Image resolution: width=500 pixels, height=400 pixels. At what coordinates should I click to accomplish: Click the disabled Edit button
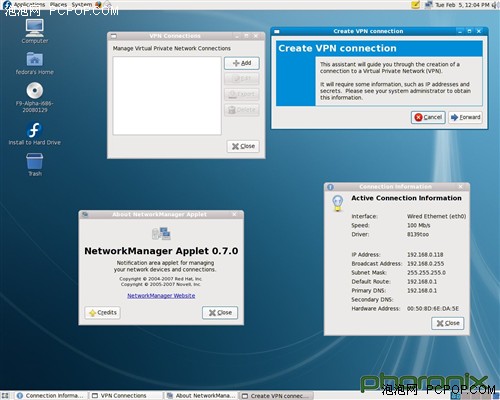[x=242, y=79]
